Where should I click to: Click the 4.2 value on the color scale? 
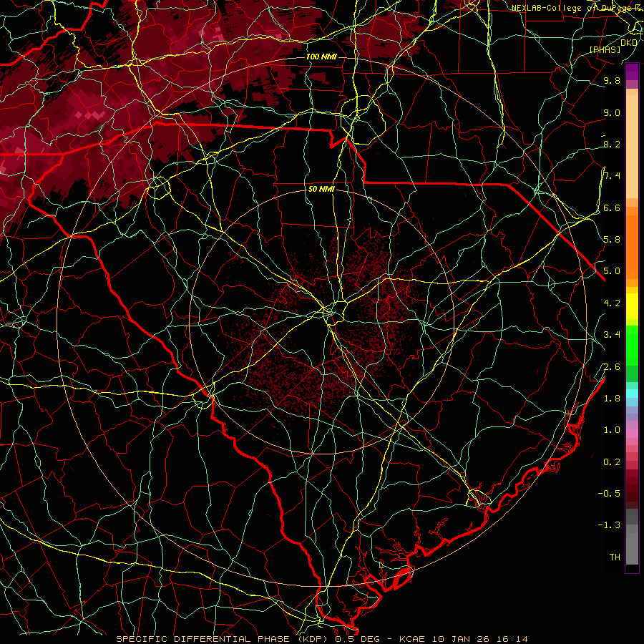point(612,303)
